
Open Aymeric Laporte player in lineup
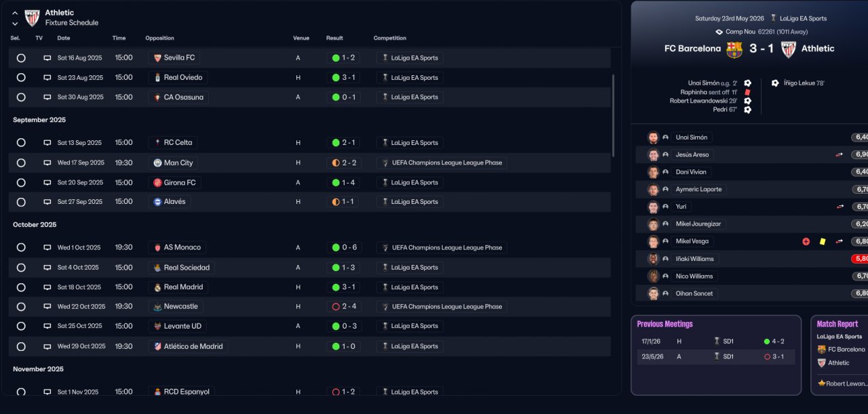tap(698, 190)
